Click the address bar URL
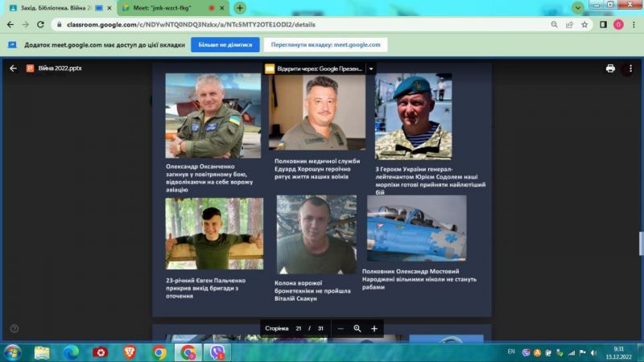 (191, 25)
